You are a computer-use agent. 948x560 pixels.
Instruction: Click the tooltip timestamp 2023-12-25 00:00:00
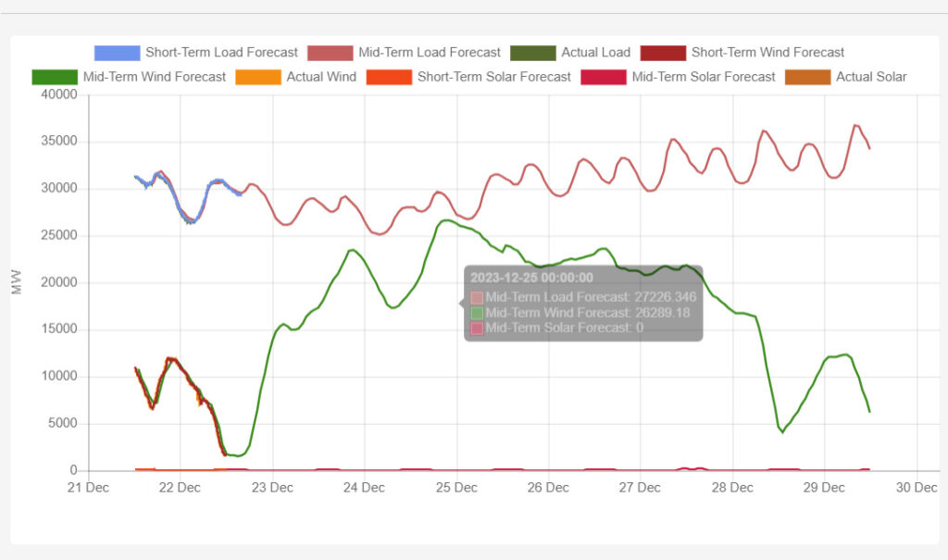tap(531, 278)
